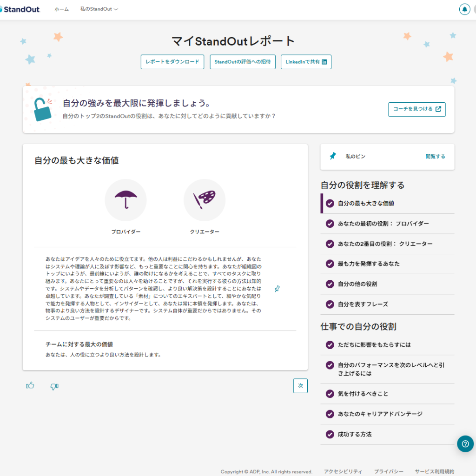Give thumbs down feedback

(x=54, y=386)
